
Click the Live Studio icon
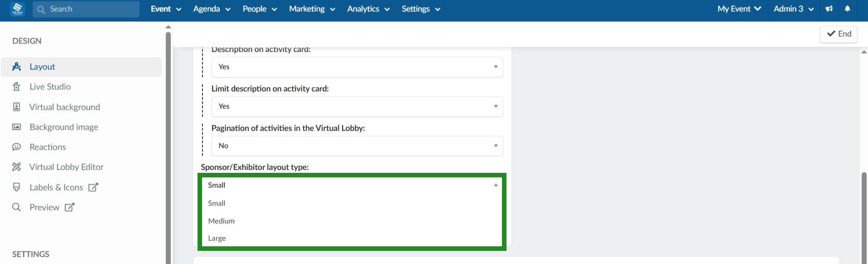pos(17,87)
